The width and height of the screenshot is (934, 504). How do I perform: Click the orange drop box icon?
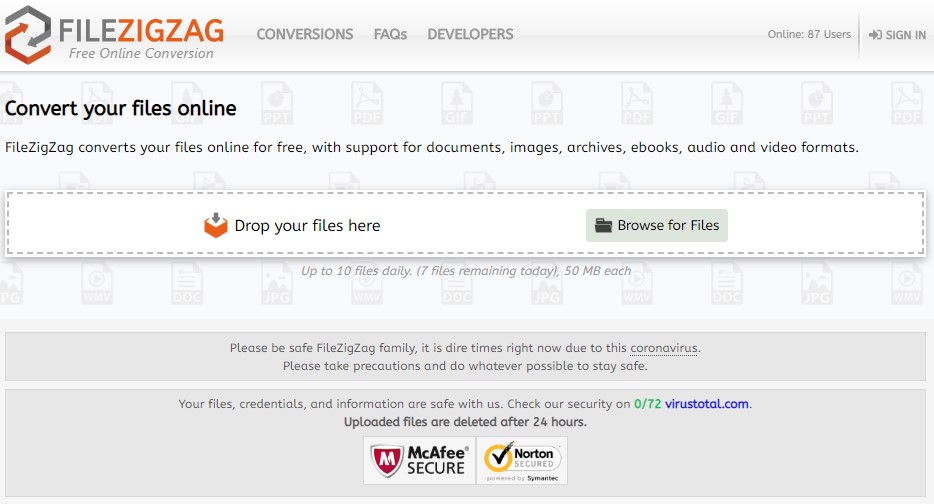pyautogui.click(x=216, y=225)
